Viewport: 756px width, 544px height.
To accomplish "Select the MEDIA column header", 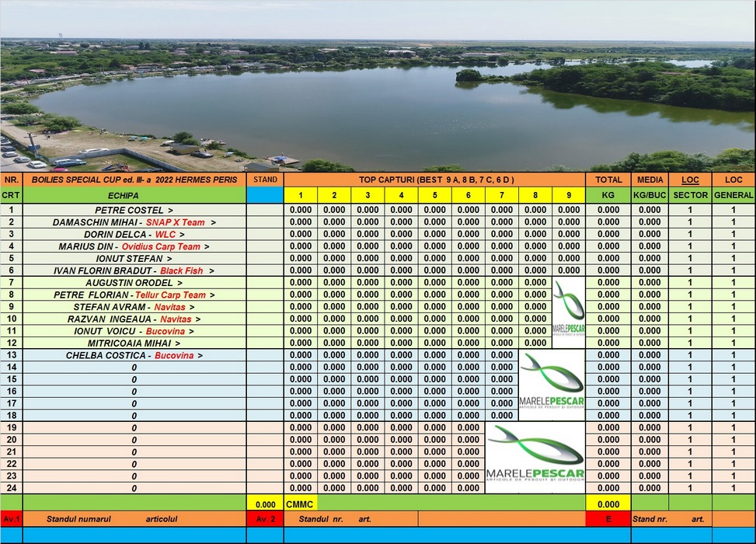I will [650, 180].
